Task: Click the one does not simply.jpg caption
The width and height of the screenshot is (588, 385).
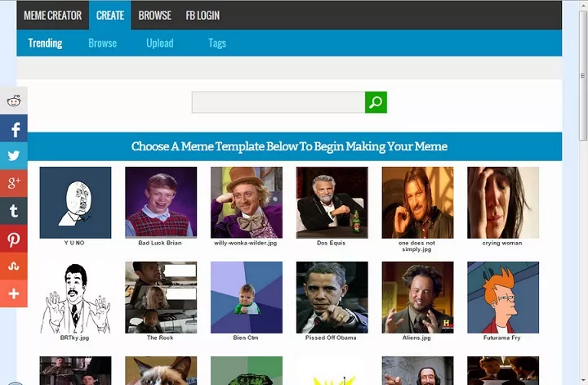Action: (x=416, y=246)
